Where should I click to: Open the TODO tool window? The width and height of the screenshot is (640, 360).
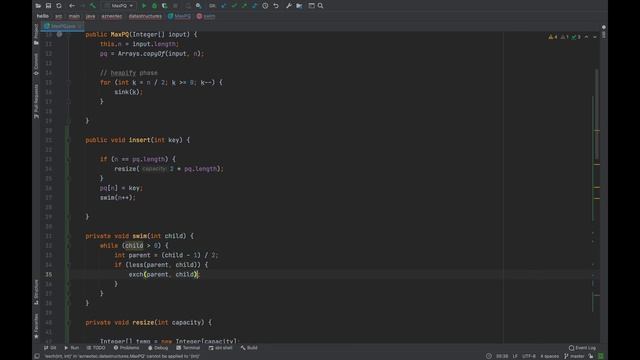point(96,348)
